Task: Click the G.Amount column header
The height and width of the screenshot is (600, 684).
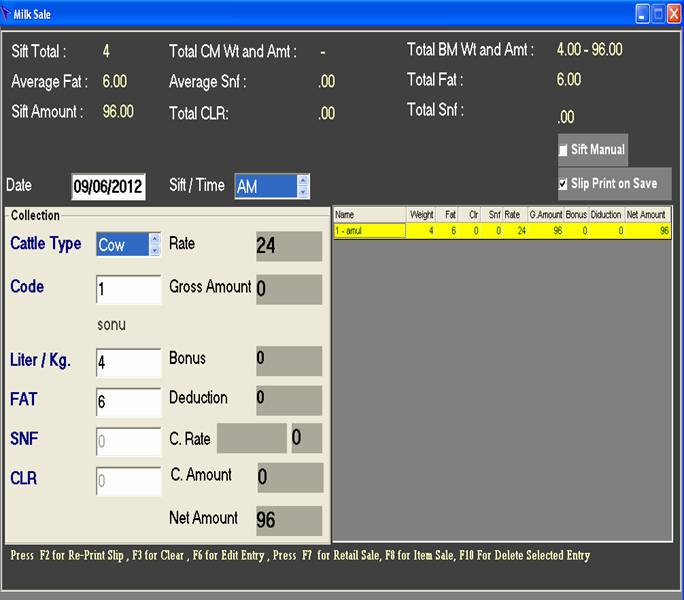Action: [x=545, y=215]
